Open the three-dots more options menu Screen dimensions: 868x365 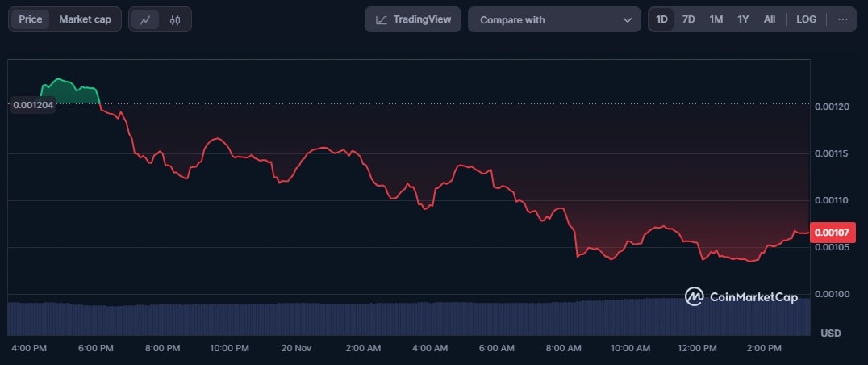(x=843, y=19)
